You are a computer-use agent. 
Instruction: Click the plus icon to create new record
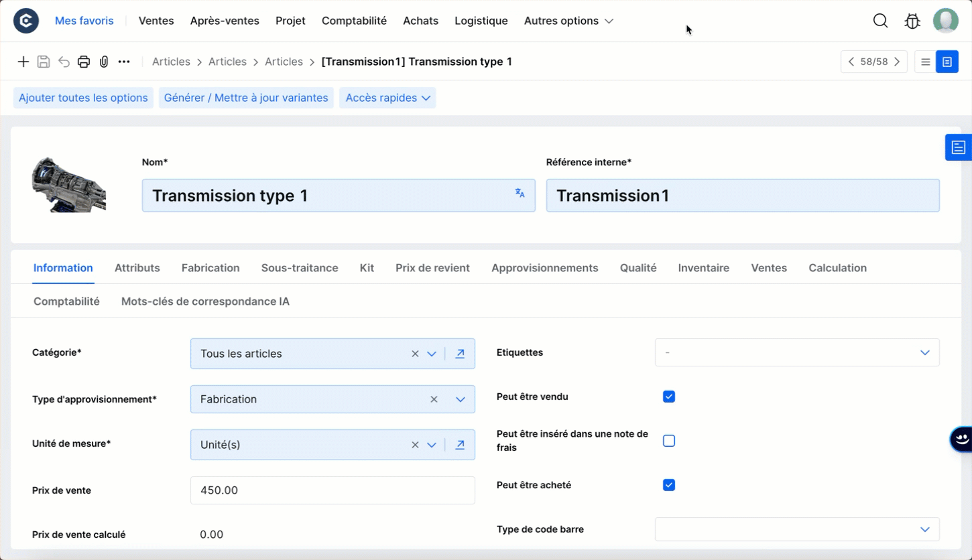23,62
